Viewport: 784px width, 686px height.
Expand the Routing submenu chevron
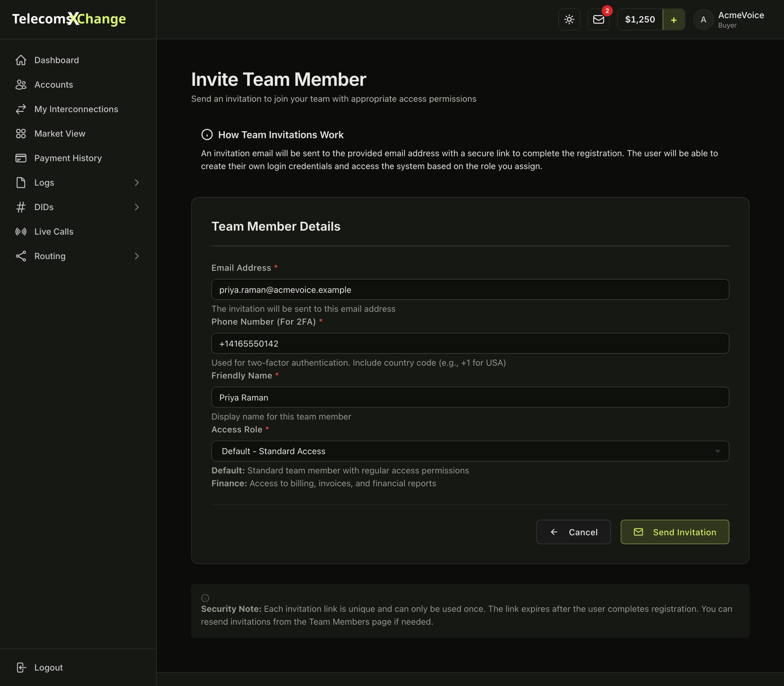137,256
